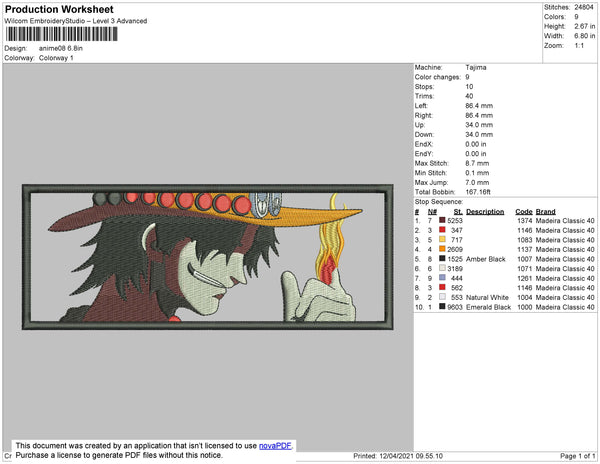Click thread code "1261" in row 7
Screen dimensions: 600x464
pyautogui.click(x=525, y=278)
